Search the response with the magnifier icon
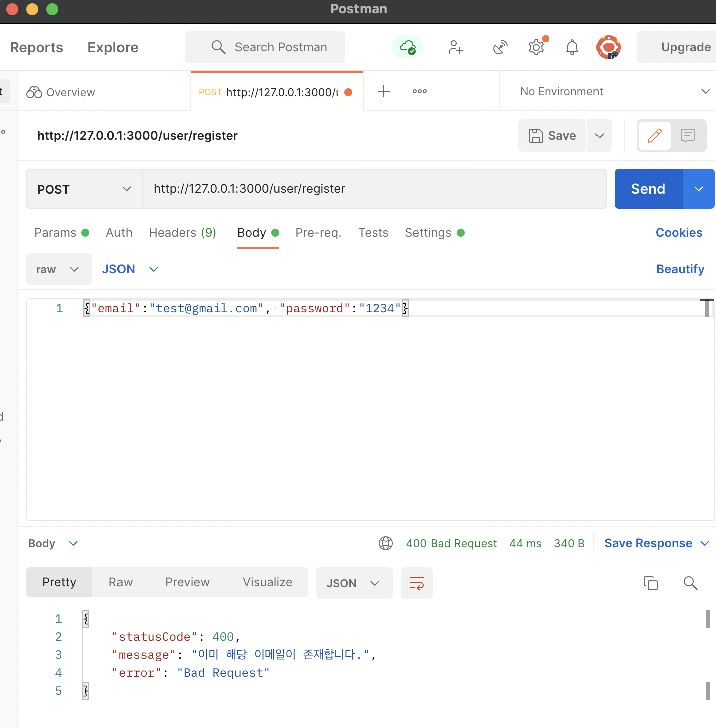 click(x=691, y=583)
